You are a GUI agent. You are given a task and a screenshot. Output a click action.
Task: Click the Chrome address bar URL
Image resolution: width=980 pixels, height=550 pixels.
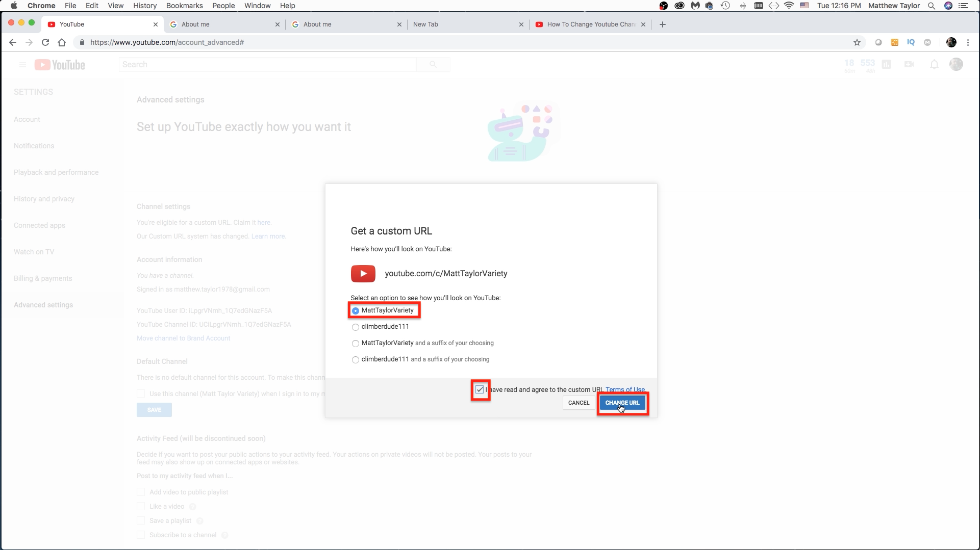(x=167, y=42)
